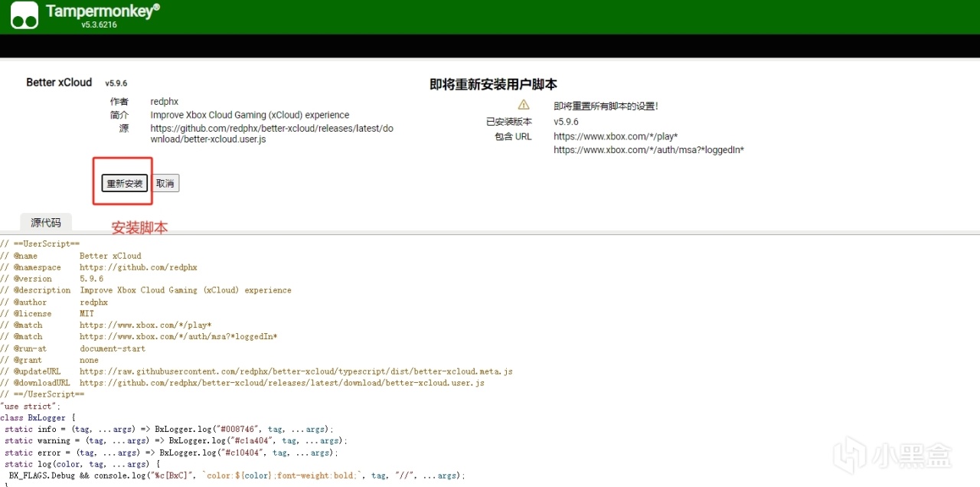Click the 已安装版本 label
The image size is (980, 487).
(x=508, y=122)
